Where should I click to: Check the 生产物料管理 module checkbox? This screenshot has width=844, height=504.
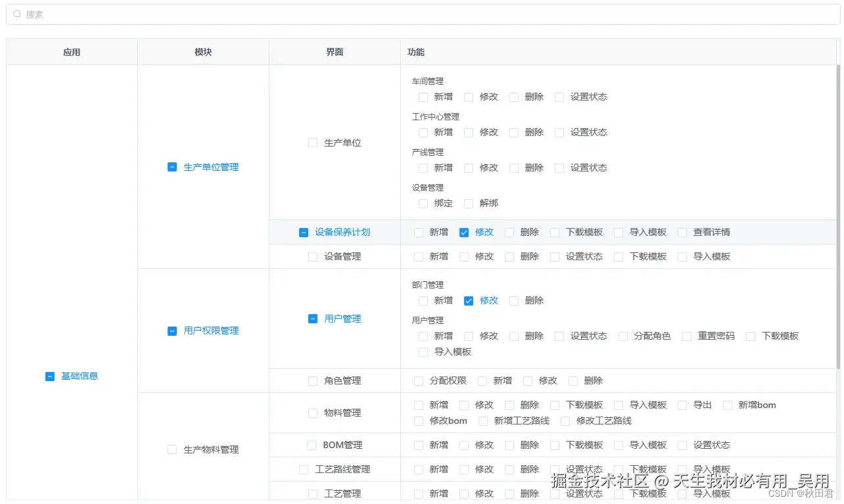coord(172,449)
